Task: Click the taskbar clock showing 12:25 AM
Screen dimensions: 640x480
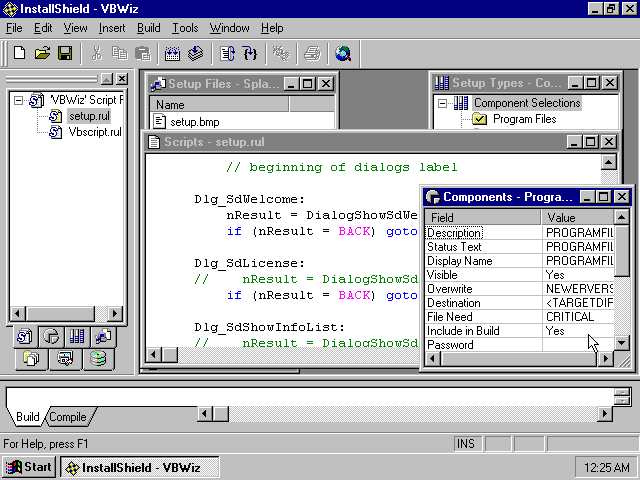Action: [x=606, y=467]
